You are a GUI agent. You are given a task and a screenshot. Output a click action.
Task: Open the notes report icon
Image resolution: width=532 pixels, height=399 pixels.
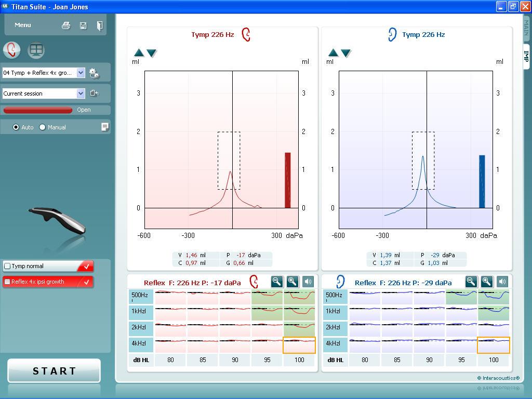pyautogui.click(x=105, y=127)
